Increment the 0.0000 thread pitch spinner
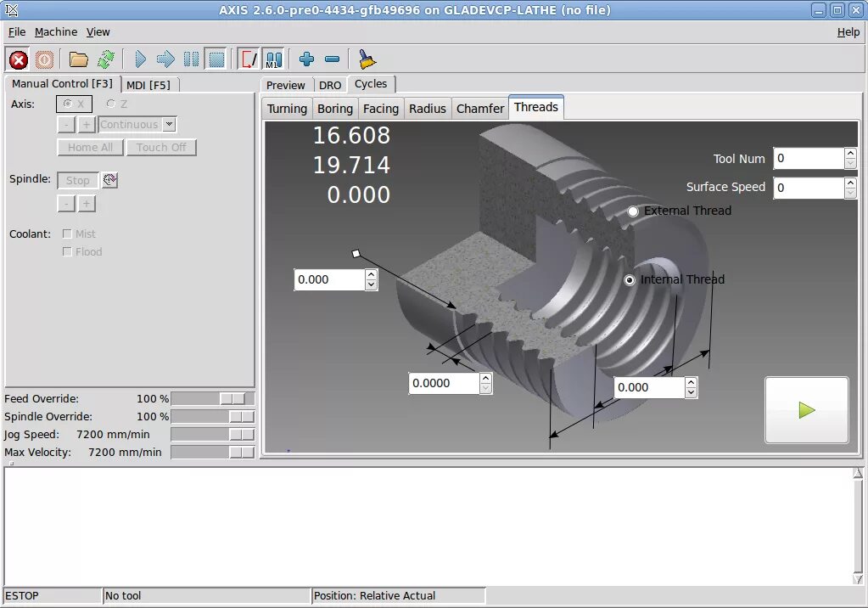The width and height of the screenshot is (868, 608). (x=485, y=378)
